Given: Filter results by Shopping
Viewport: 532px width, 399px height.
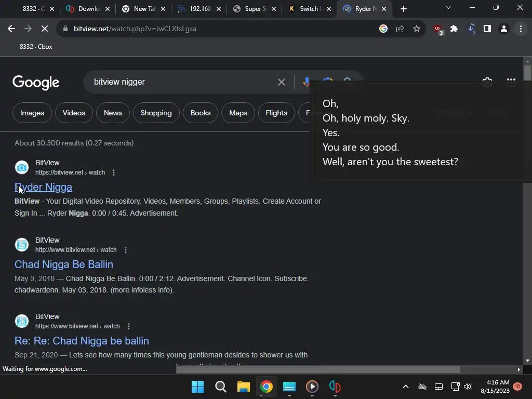Looking at the screenshot, I should pos(156,113).
